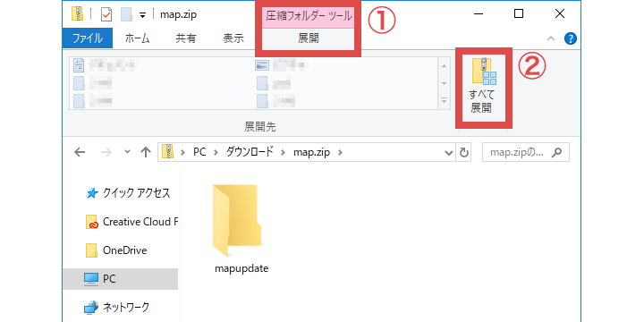Select the 圧縮フォルダー ツール contextual tab header
This screenshot has height=322, width=644.
point(308,16)
